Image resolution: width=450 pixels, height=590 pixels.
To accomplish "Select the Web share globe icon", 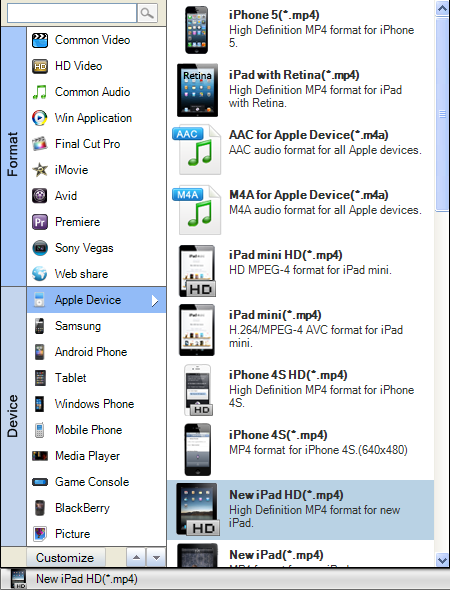I will pos(40,274).
